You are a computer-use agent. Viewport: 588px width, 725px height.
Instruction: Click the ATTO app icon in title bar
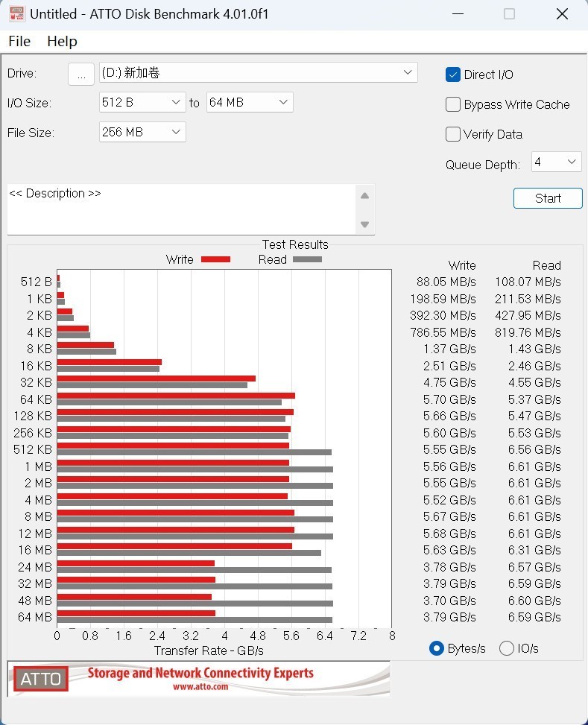point(14,14)
